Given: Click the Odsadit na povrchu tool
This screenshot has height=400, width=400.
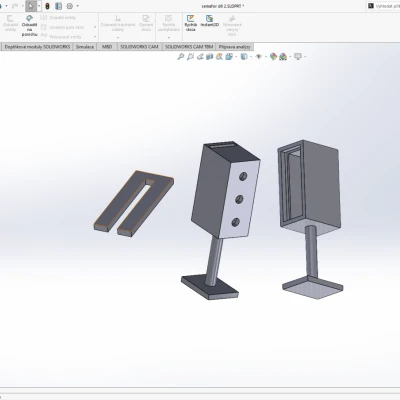Looking at the screenshot, I should [29, 25].
